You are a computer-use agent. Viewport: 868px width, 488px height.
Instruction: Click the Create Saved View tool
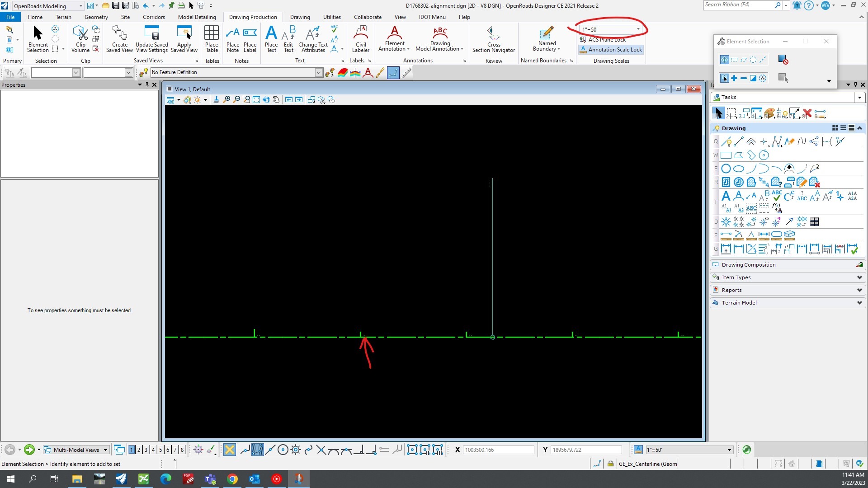pos(119,39)
